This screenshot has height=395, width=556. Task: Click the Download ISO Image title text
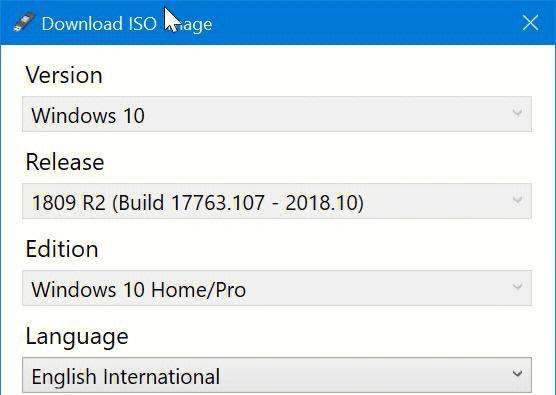tap(127, 24)
